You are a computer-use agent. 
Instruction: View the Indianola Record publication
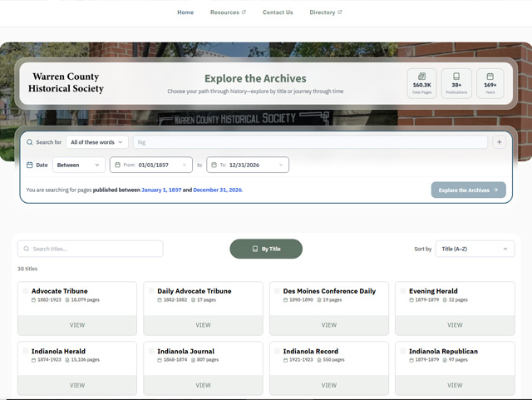pyautogui.click(x=329, y=385)
